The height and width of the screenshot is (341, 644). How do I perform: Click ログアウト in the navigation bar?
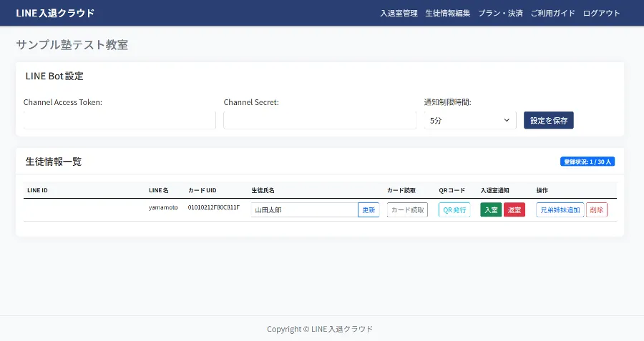601,13
